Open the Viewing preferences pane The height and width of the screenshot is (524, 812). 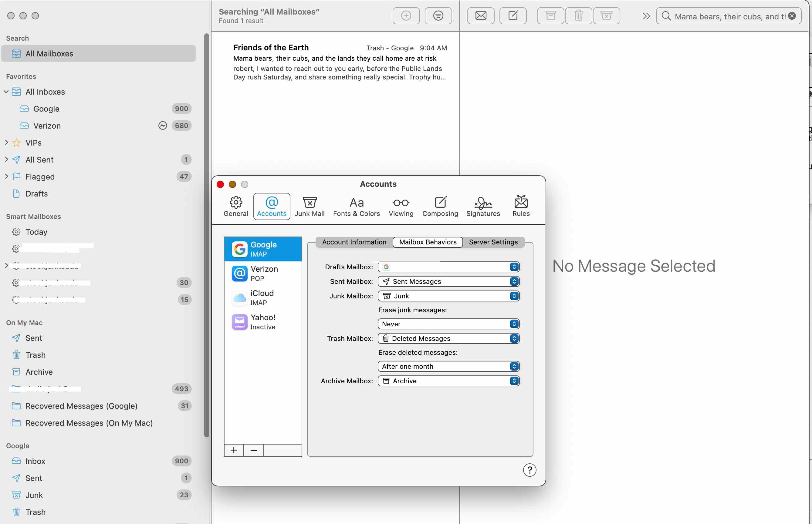click(401, 206)
